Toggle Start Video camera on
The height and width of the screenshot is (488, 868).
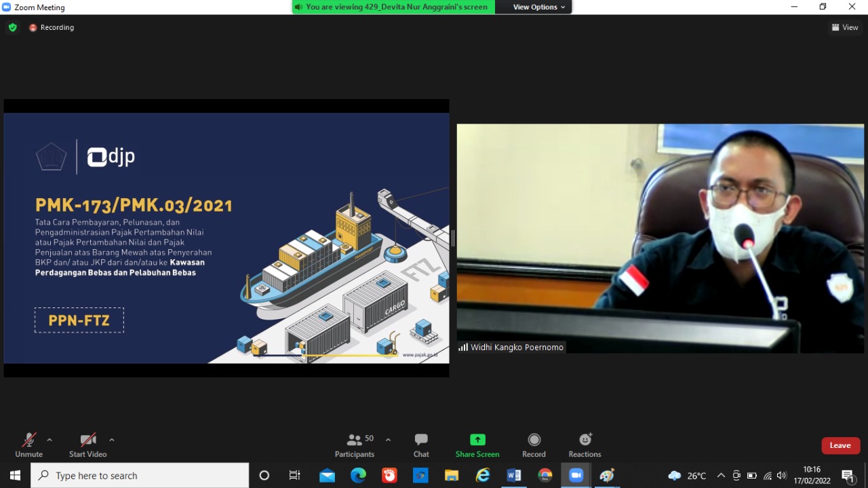coord(87,445)
